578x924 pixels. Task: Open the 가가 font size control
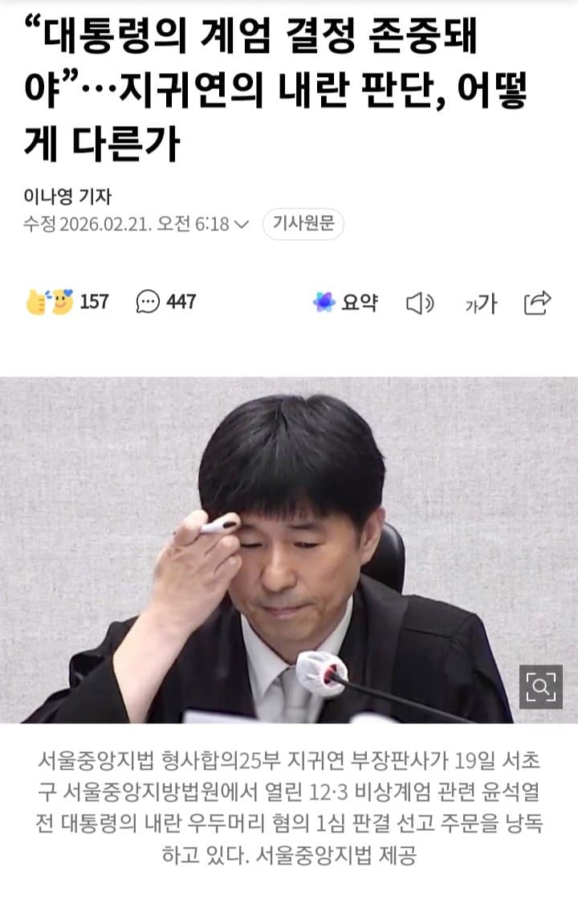click(481, 303)
